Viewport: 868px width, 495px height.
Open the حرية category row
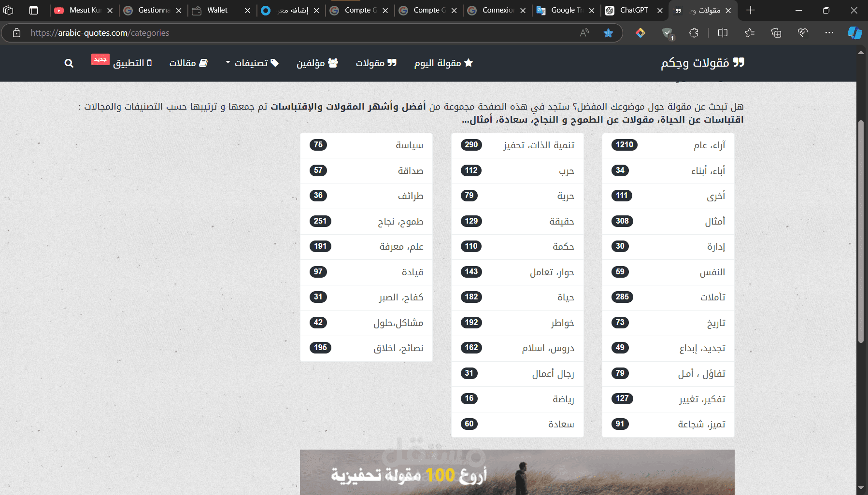click(517, 196)
